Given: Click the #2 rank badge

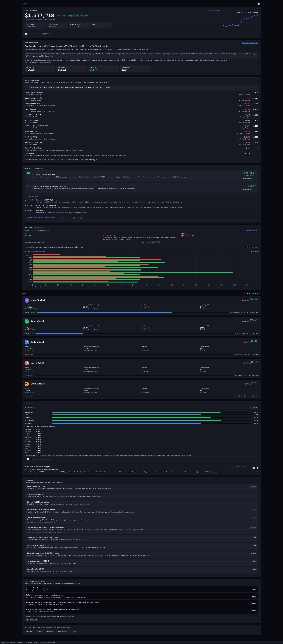Looking at the screenshot, I should [x=28, y=186].
